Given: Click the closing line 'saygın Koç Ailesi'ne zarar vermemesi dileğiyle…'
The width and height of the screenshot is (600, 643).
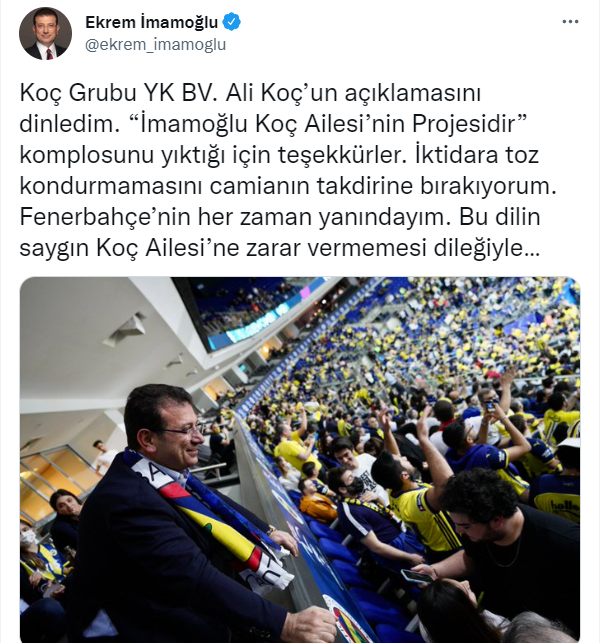Looking at the screenshot, I should [280, 248].
